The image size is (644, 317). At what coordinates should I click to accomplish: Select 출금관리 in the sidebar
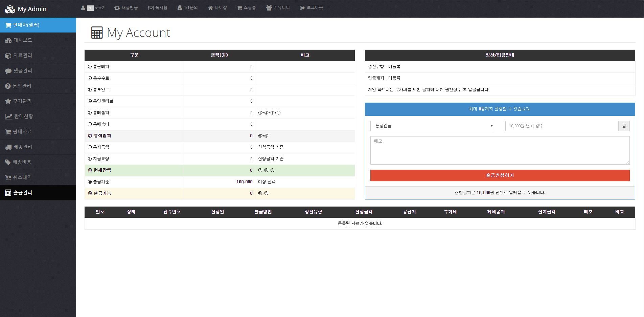(23, 193)
